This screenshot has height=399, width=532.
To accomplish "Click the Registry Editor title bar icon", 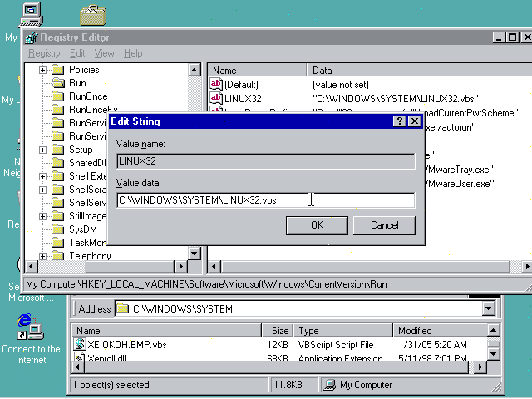I will pyautogui.click(x=32, y=37).
